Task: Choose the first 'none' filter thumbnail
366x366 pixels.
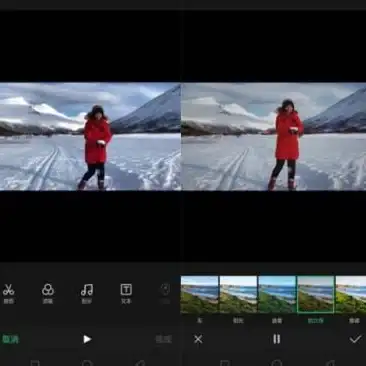Action: (x=199, y=295)
